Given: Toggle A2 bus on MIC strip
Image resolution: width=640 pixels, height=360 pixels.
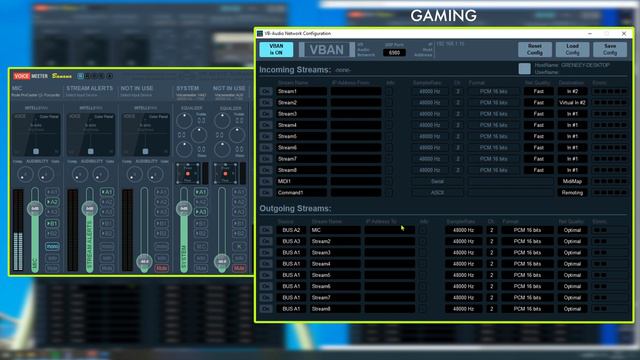Looking at the screenshot, I should (x=52, y=202).
